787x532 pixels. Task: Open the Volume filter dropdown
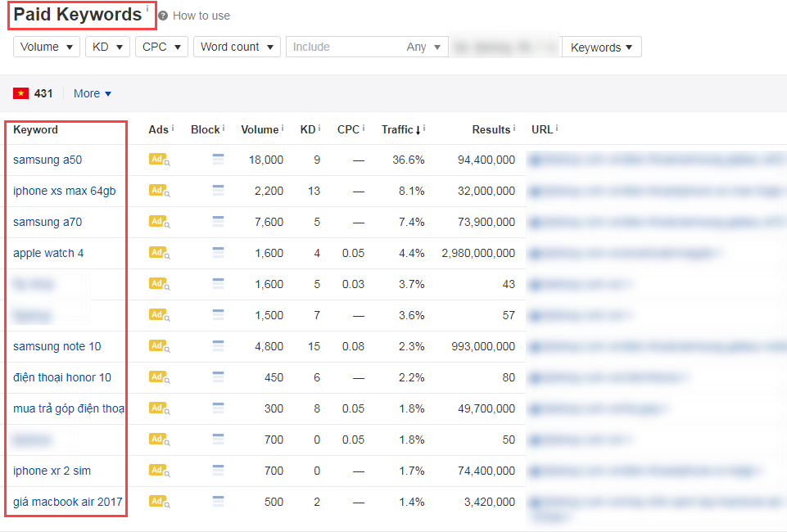(x=47, y=47)
